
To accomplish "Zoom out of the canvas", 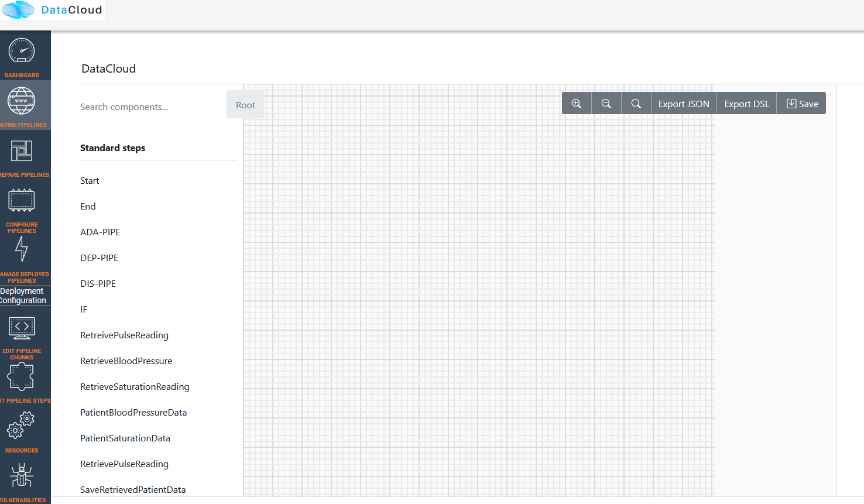I will point(606,104).
